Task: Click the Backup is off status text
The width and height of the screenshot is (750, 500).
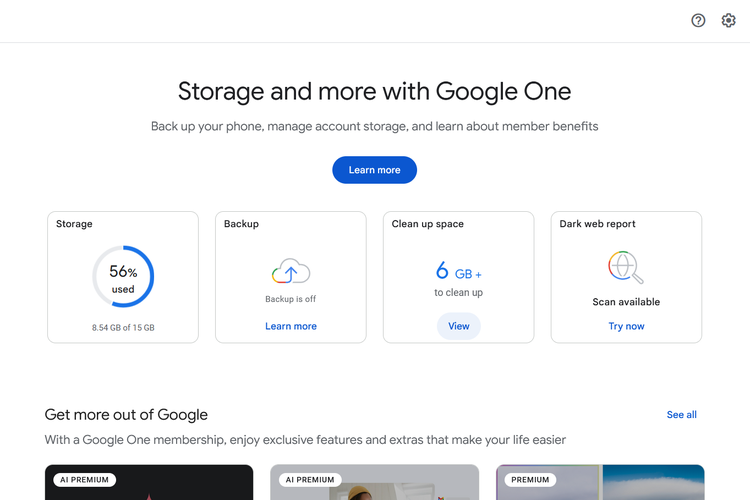Action: 291,299
